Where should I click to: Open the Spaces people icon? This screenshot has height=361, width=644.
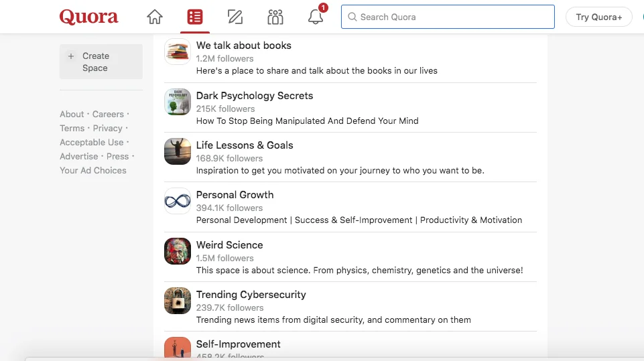275,17
